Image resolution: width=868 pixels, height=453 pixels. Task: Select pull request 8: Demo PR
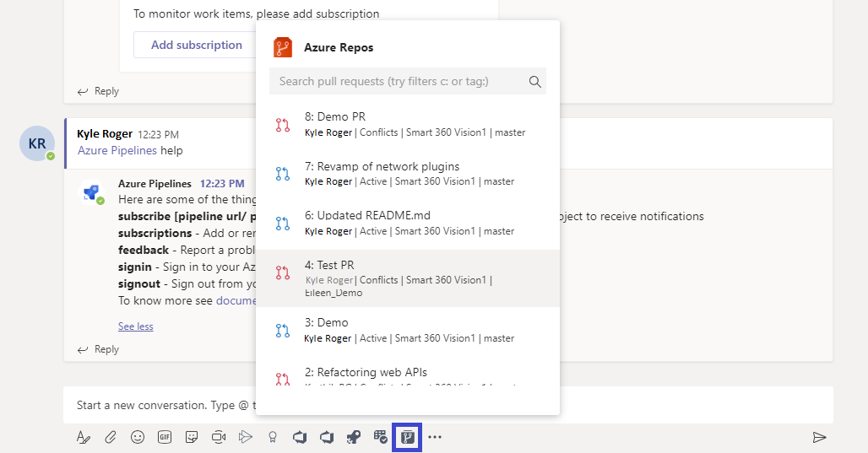pos(407,124)
